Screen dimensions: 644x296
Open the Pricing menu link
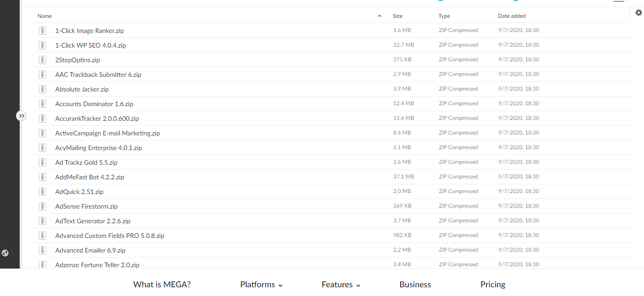coord(493,285)
